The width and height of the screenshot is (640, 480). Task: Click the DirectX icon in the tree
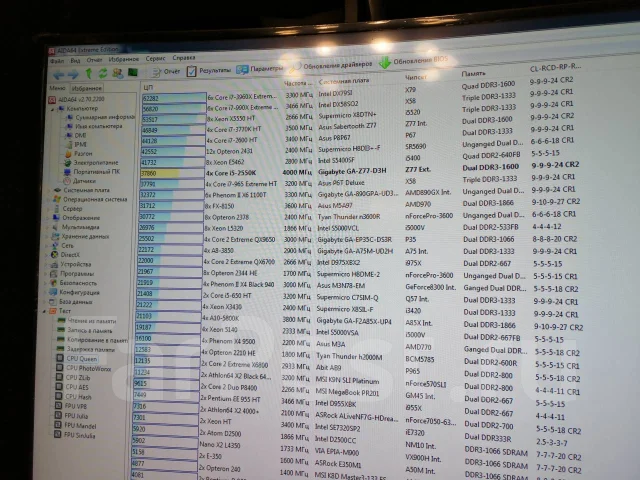coord(54,255)
